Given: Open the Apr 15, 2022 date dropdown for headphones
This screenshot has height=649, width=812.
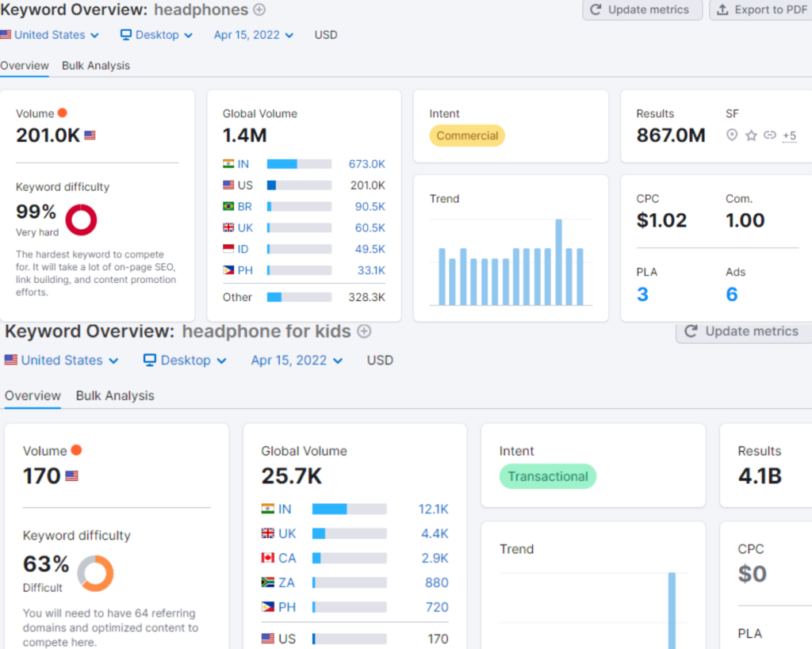Looking at the screenshot, I should pyautogui.click(x=254, y=35).
